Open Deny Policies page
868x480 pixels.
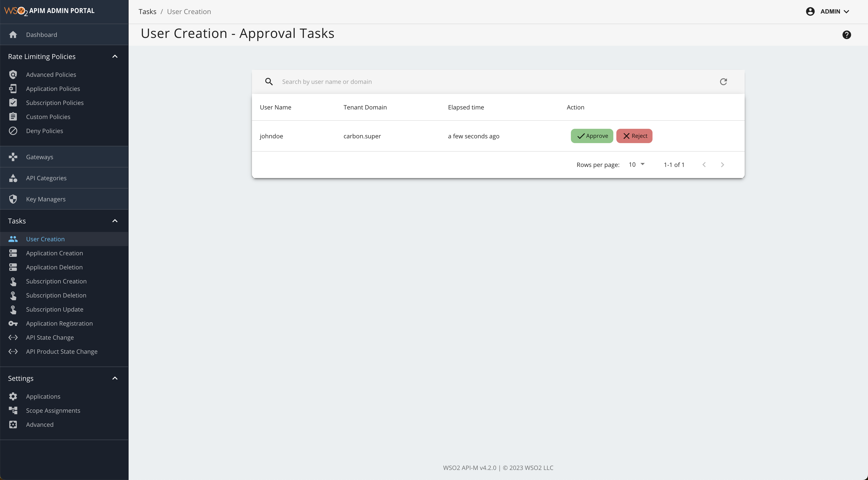[x=44, y=131]
